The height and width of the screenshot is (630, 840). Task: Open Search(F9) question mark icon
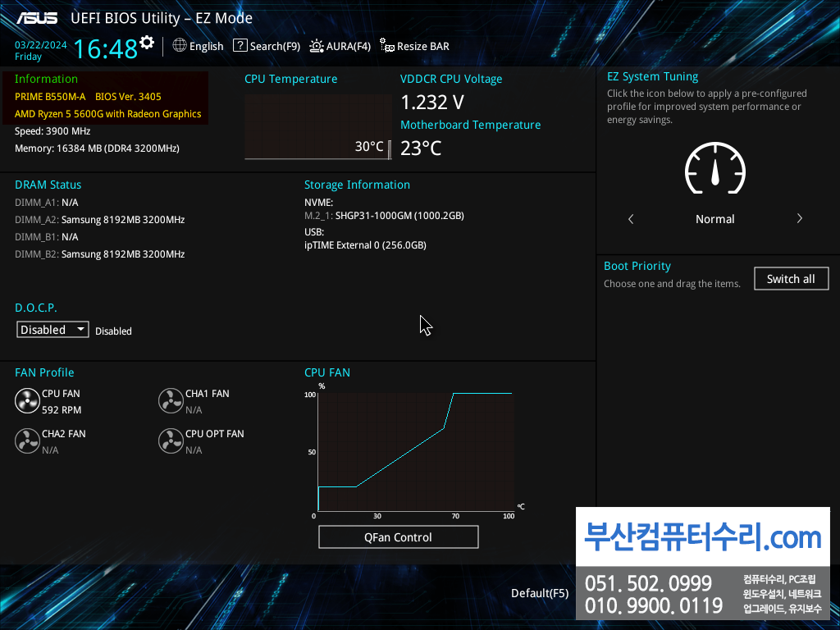tap(240, 46)
